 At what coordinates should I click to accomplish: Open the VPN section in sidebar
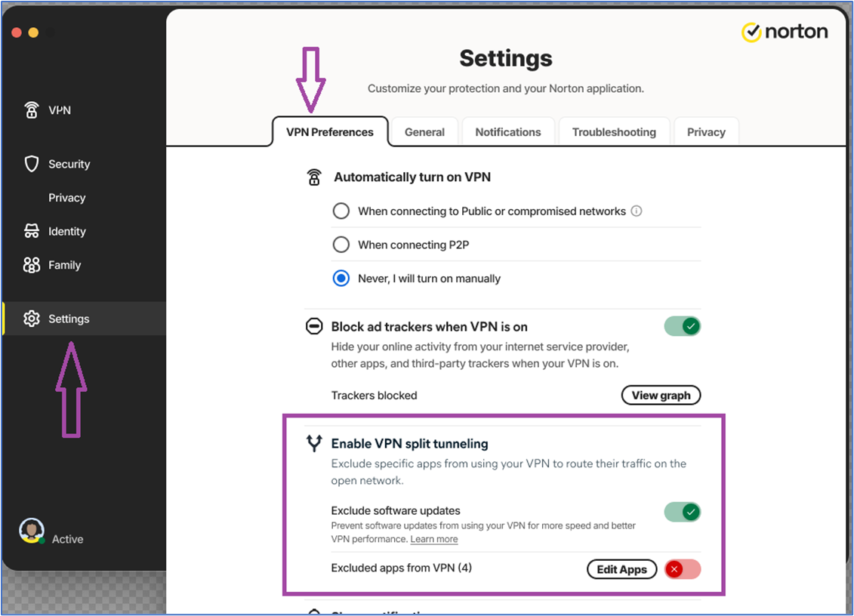[48, 110]
